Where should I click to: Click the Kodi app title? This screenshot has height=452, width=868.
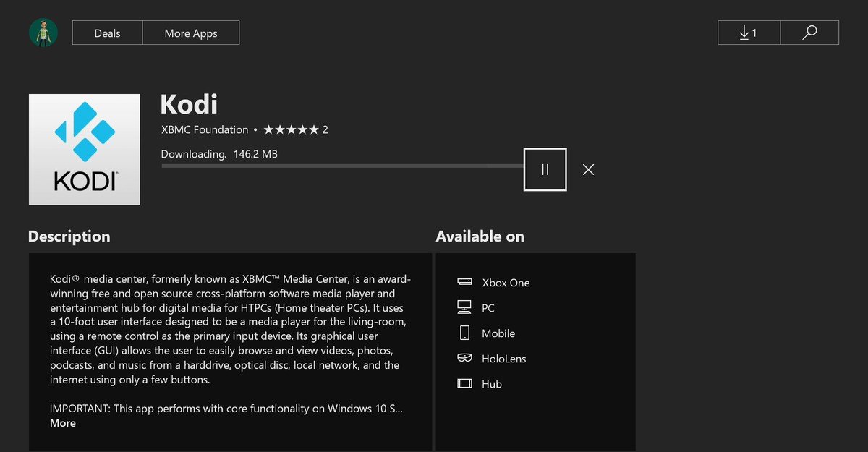pos(189,104)
